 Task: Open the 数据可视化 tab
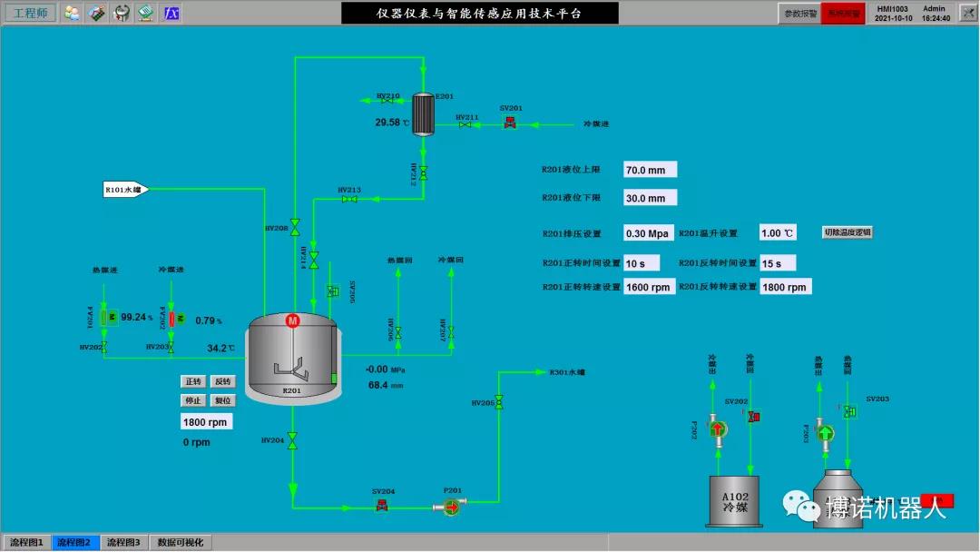click(x=181, y=543)
